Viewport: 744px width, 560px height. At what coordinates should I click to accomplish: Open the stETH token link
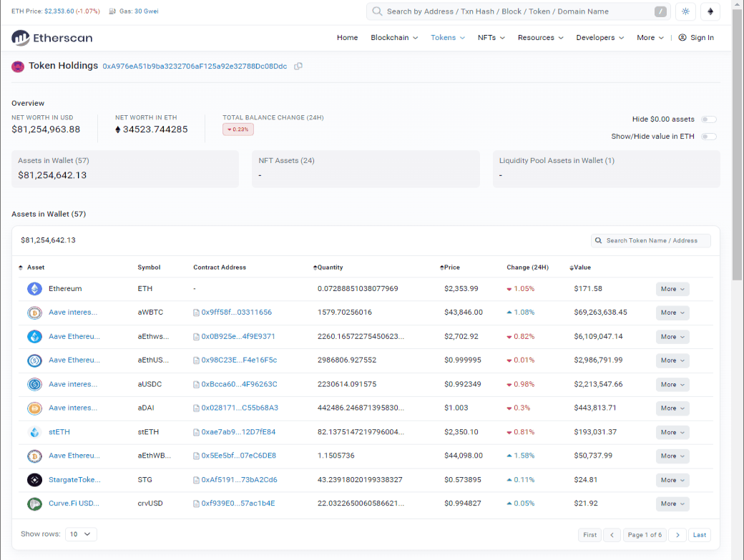59,432
